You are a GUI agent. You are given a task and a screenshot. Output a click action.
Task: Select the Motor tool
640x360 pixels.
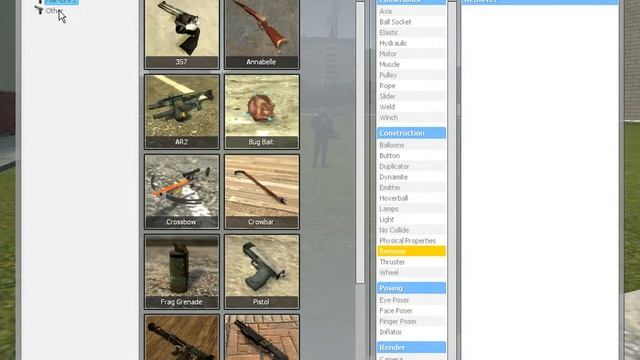[x=411, y=54]
